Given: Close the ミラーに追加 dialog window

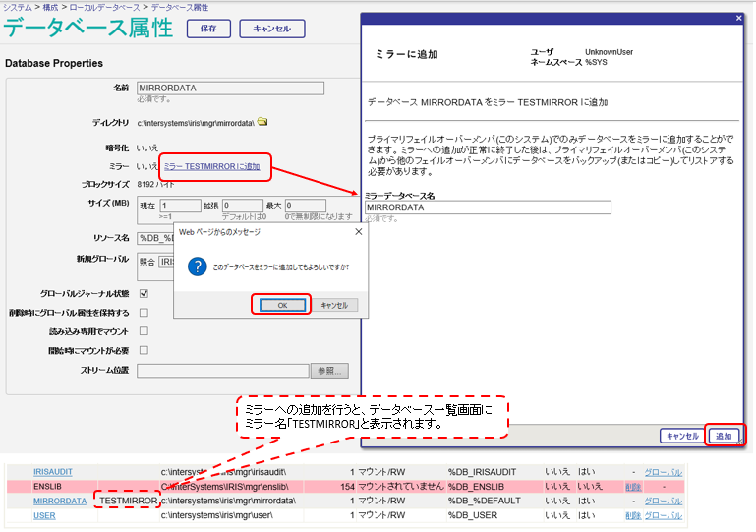Looking at the screenshot, I should (738, 18).
